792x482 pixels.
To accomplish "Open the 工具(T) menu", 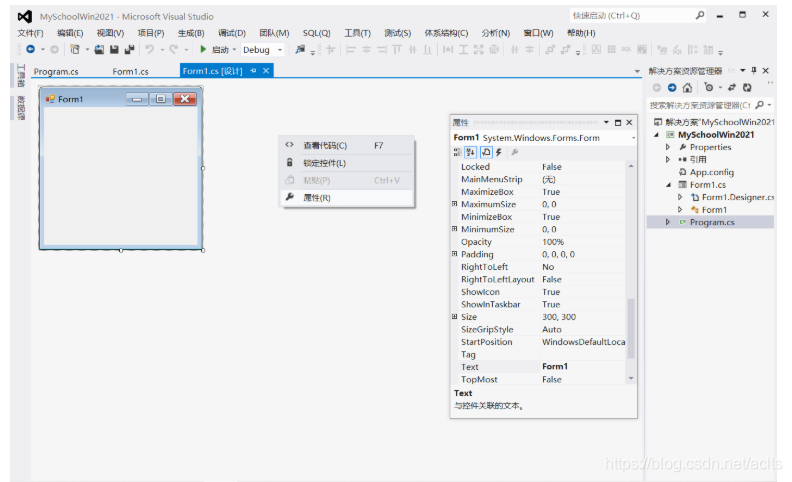I will pos(357,33).
